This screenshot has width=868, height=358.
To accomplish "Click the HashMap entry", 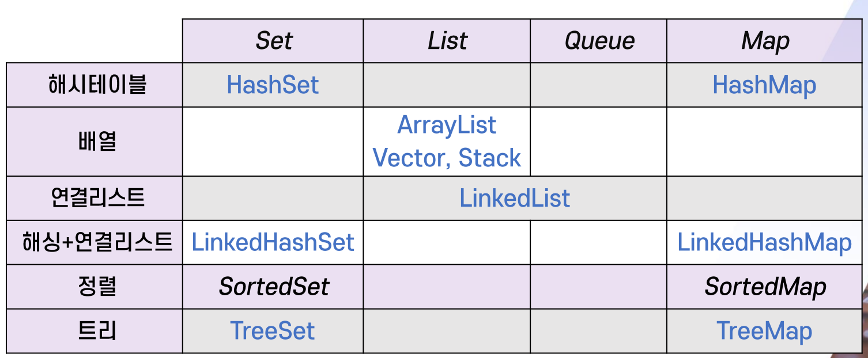I will coord(764,85).
